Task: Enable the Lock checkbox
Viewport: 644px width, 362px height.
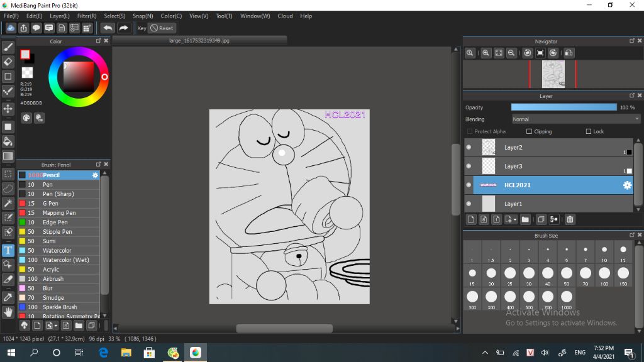Action: (589, 131)
